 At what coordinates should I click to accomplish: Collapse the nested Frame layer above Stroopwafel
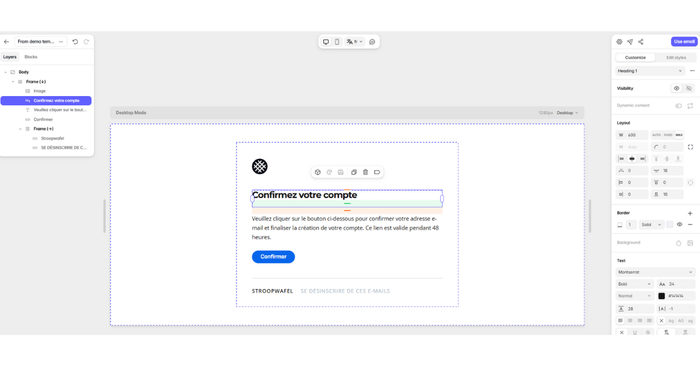(x=21, y=129)
